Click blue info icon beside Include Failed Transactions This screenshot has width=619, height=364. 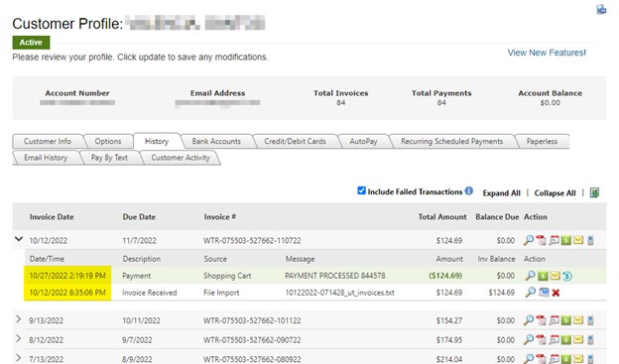click(469, 191)
